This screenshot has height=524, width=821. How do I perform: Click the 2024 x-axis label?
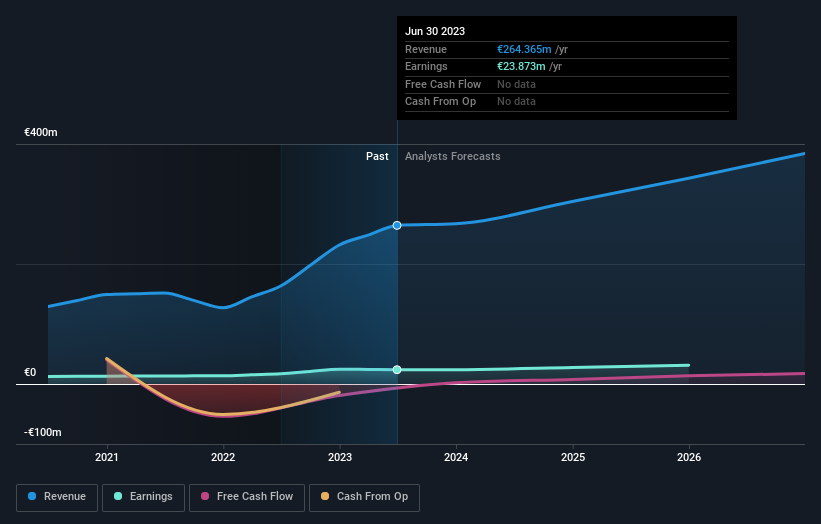[456, 457]
